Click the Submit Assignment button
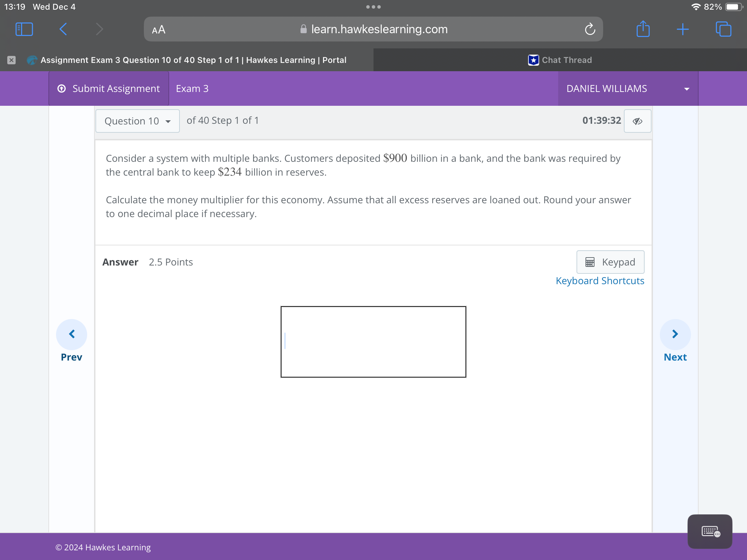 coord(109,88)
